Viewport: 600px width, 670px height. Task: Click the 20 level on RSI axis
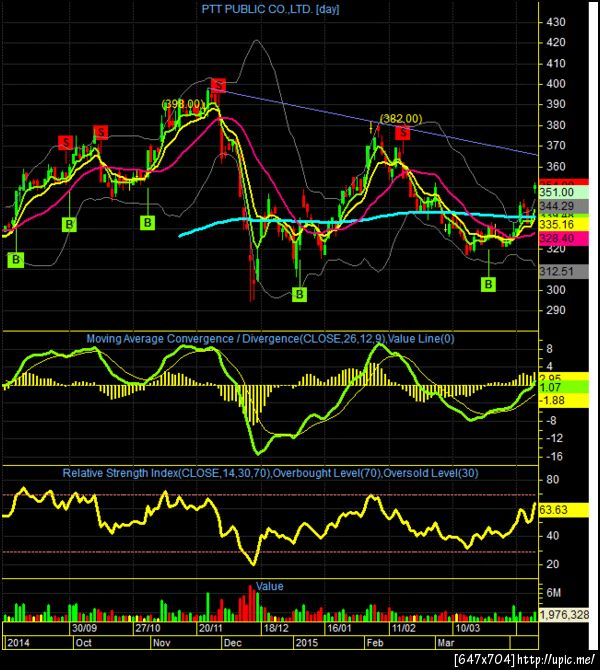[553, 564]
